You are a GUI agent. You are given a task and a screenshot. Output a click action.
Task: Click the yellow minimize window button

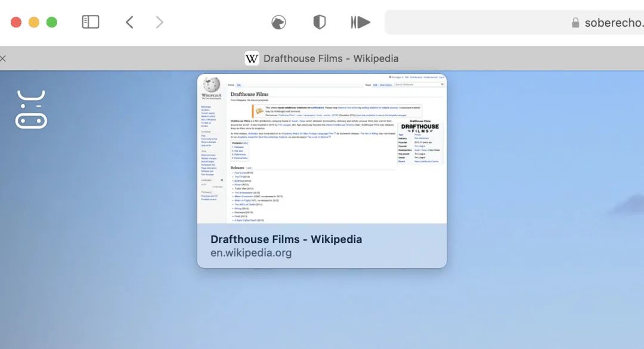33,22
